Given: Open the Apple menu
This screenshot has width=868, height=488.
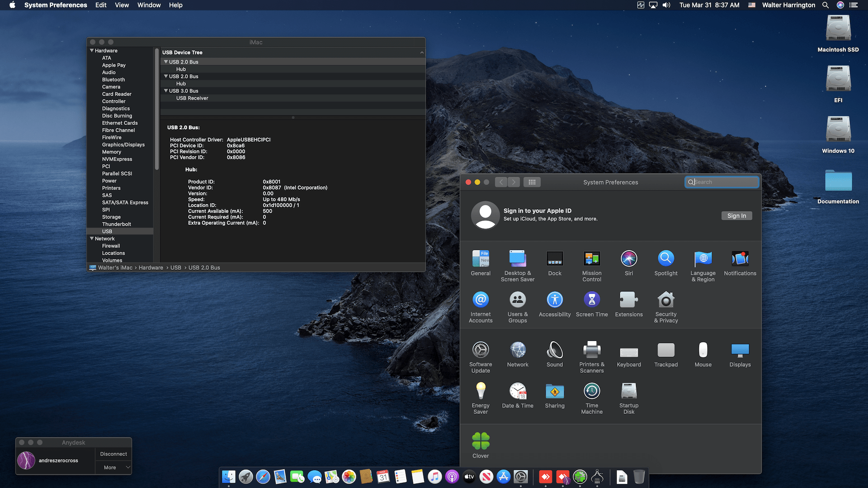Looking at the screenshot, I should point(12,5).
